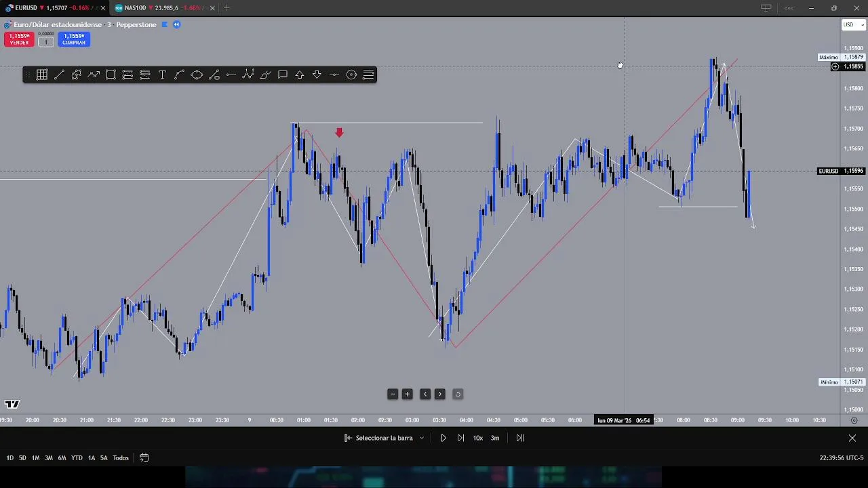Zoom out the chart with minus button

click(x=393, y=394)
